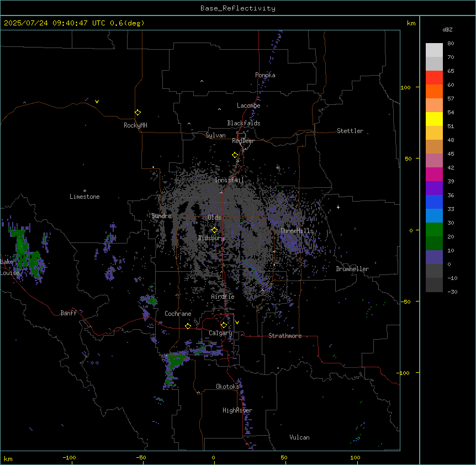Viewport: 476px width, 465px height.
Task: Click the Ponoka city label
Action: [265, 75]
